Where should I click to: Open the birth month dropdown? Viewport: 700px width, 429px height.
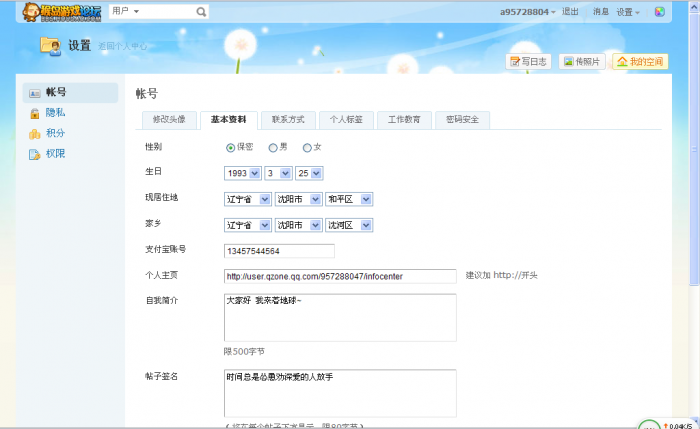tap(279, 173)
